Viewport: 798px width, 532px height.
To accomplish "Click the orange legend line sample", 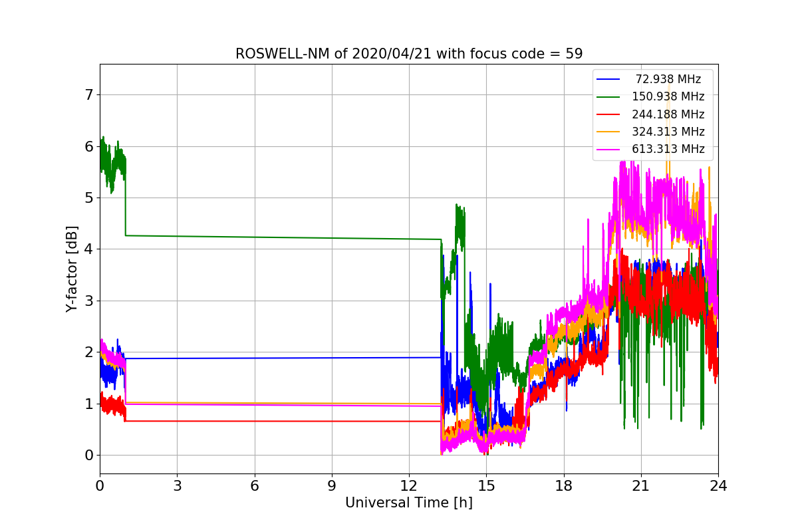I will pyautogui.click(x=608, y=132).
